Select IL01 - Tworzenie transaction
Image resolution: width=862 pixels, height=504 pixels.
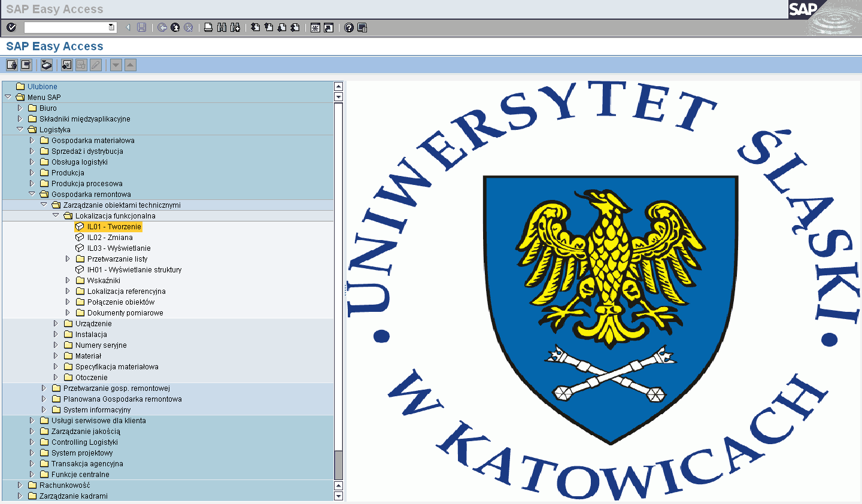pos(114,227)
